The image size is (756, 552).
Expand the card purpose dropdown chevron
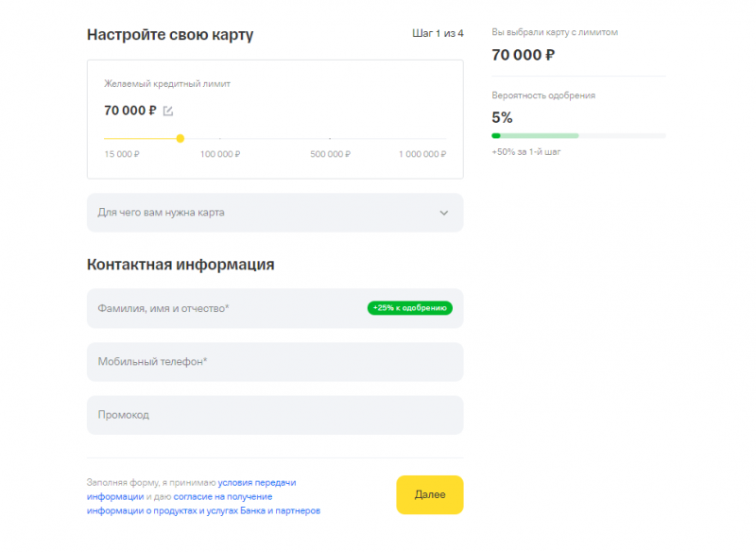(444, 213)
